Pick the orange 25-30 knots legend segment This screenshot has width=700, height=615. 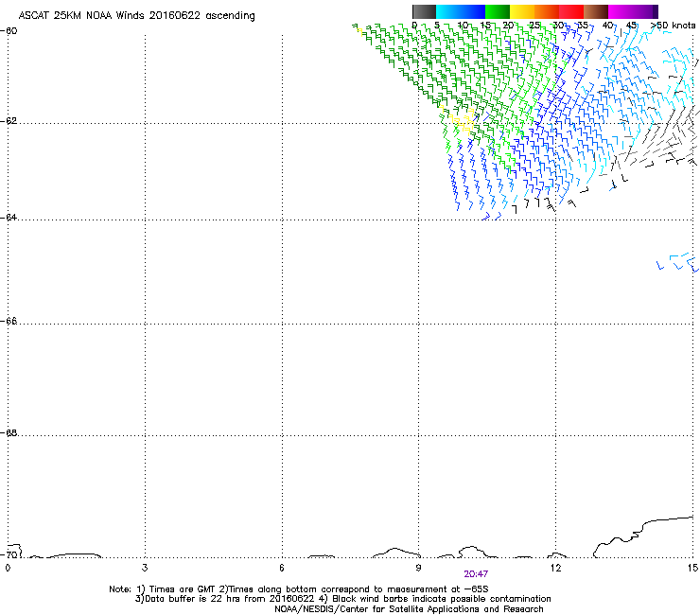[x=547, y=11]
